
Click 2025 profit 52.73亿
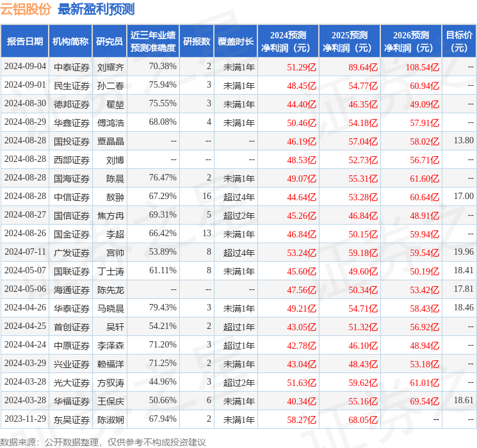click(x=363, y=160)
